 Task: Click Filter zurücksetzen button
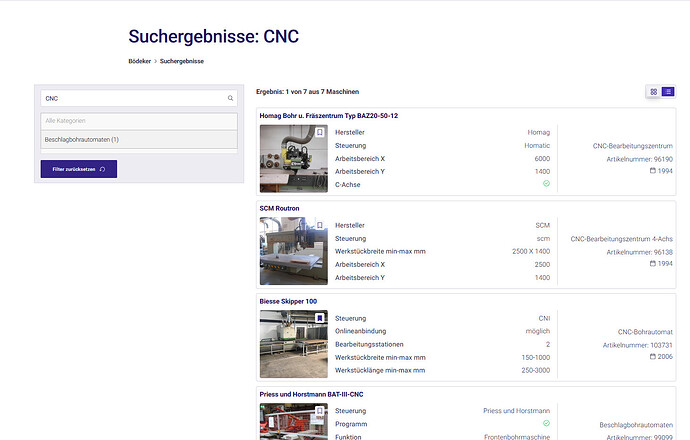pyautogui.click(x=79, y=169)
